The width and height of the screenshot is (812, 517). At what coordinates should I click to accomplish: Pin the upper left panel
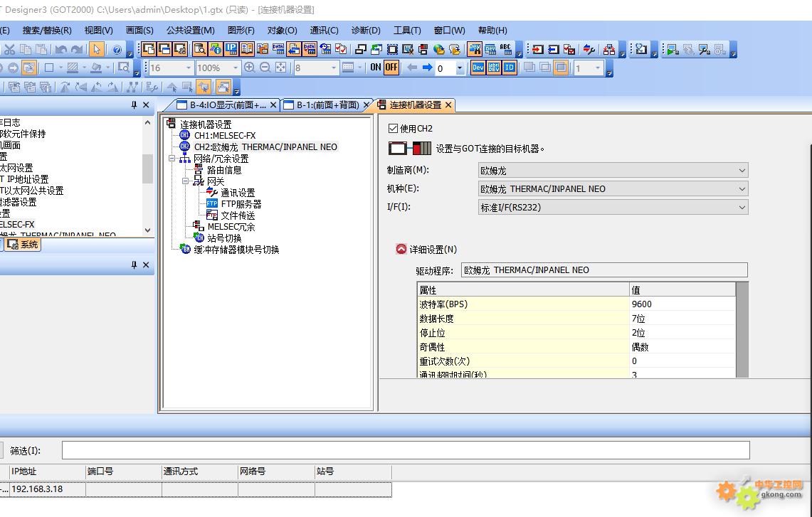(x=134, y=105)
